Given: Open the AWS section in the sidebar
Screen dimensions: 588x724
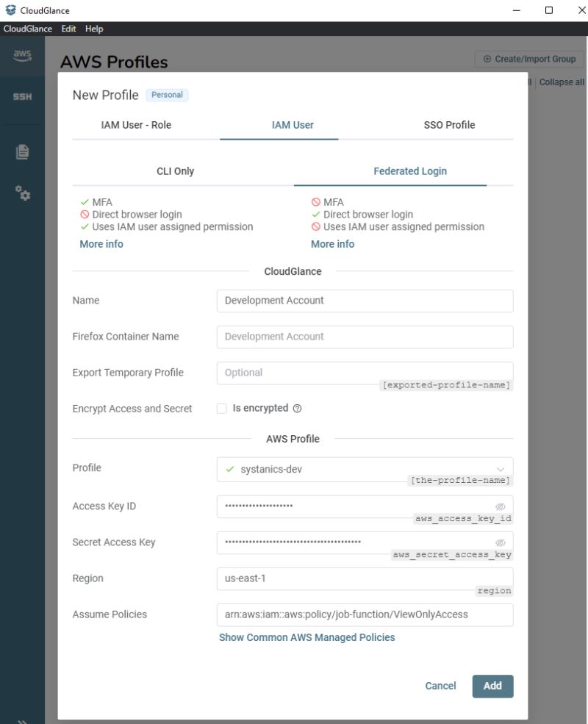Looking at the screenshot, I should pyautogui.click(x=22, y=55).
